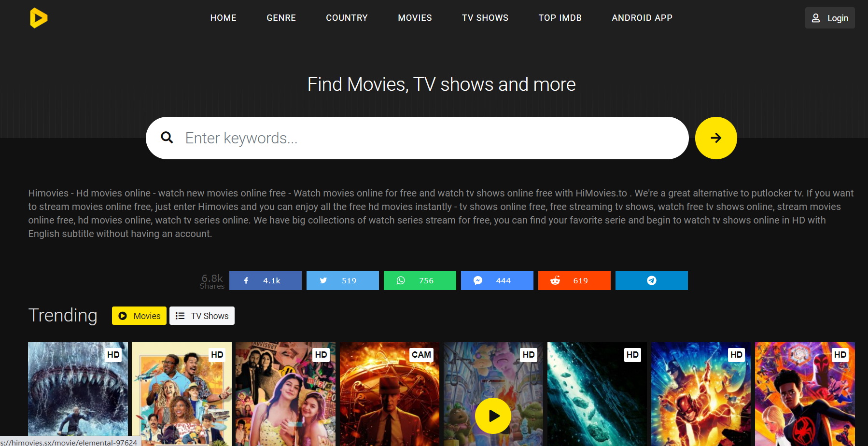Open the HOME nav item
Screen dimensions: 868x446
(223, 18)
